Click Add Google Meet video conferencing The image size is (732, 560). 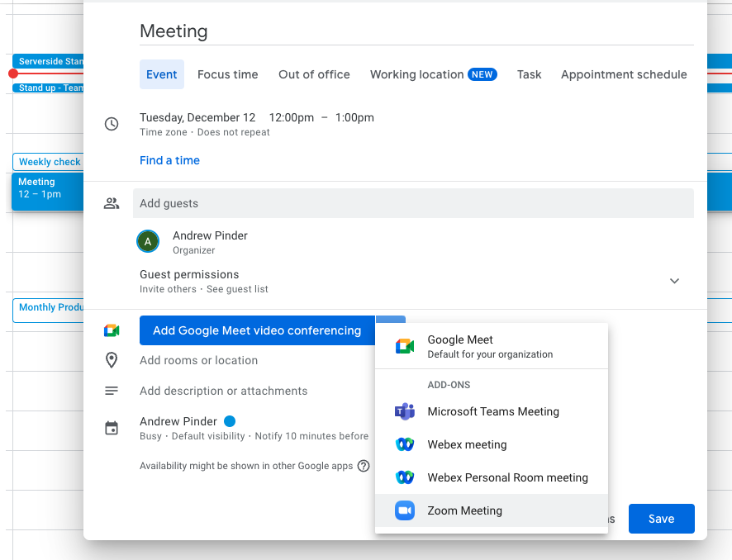point(257,330)
